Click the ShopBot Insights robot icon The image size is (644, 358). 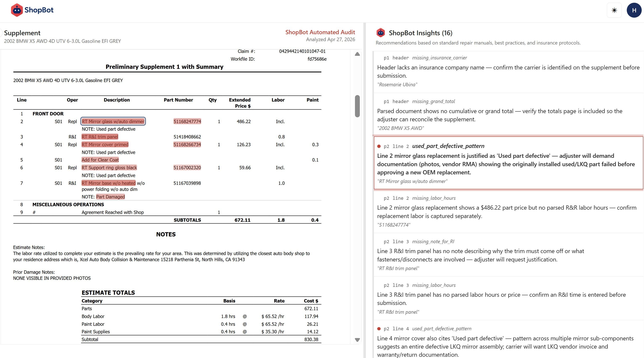pyautogui.click(x=381, y=33)
